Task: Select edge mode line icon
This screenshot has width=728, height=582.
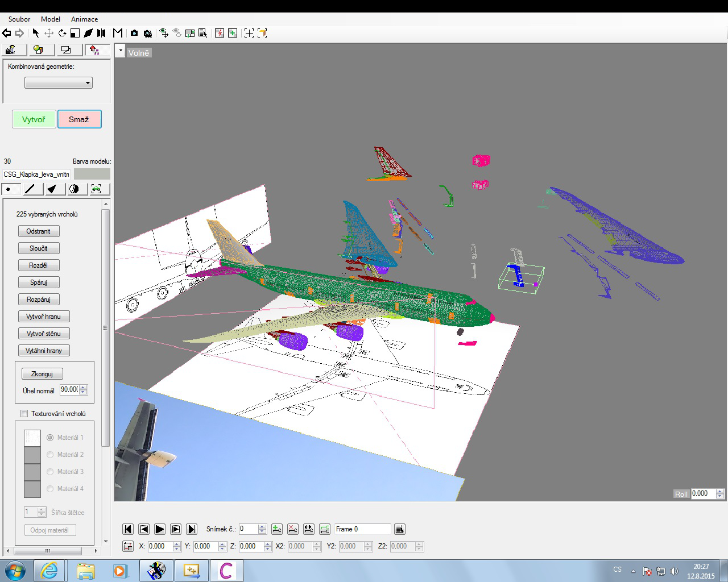Action: pyautogui.click(x=30, y=189)
